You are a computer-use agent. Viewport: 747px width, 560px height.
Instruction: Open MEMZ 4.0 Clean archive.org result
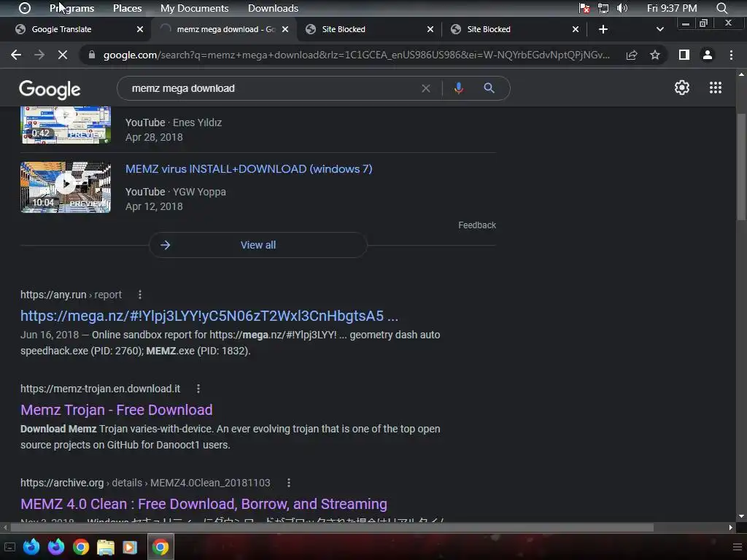204,504
